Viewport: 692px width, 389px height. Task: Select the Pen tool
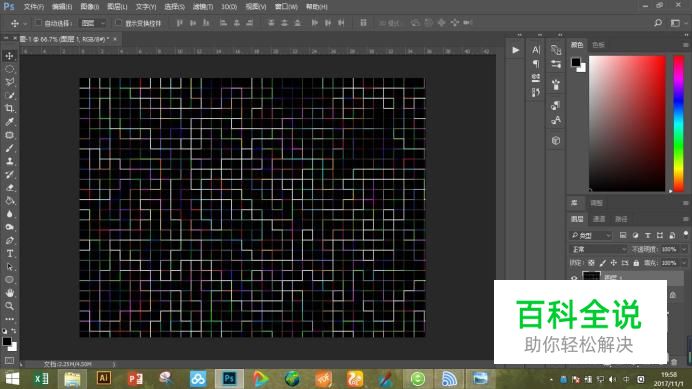9,241
